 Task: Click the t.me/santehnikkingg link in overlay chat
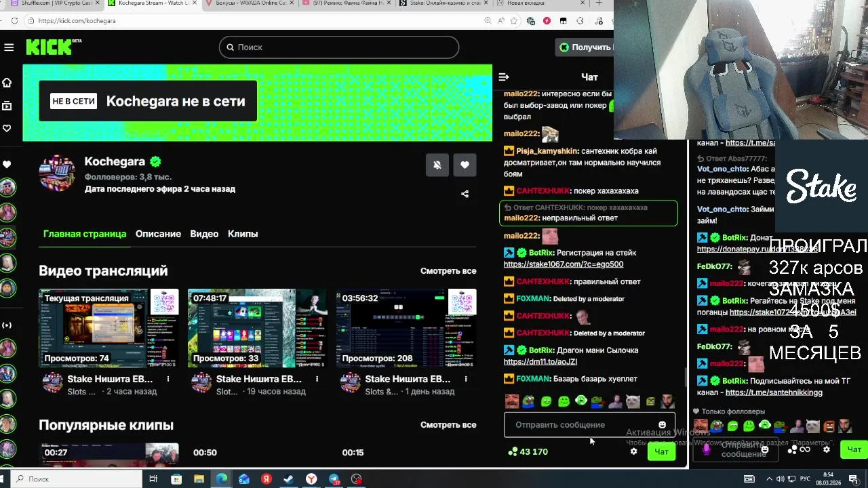pyautogui.click(x=774, y=392)
